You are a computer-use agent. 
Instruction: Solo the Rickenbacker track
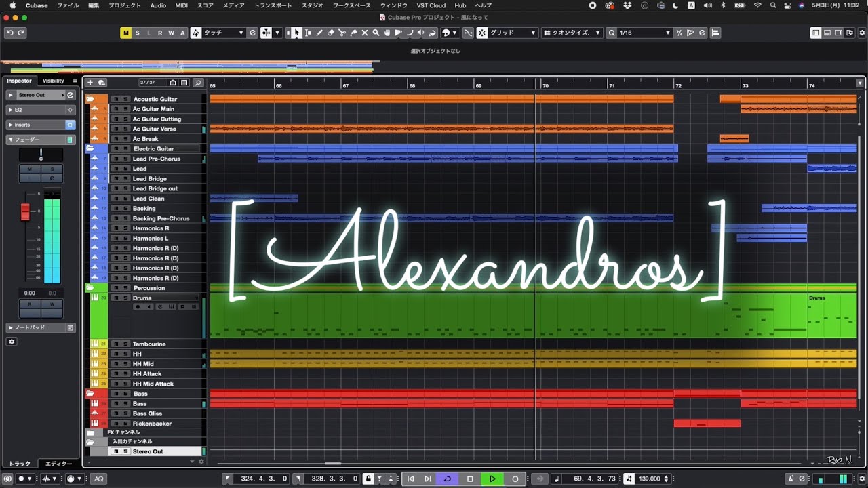[x=125, y=424]
